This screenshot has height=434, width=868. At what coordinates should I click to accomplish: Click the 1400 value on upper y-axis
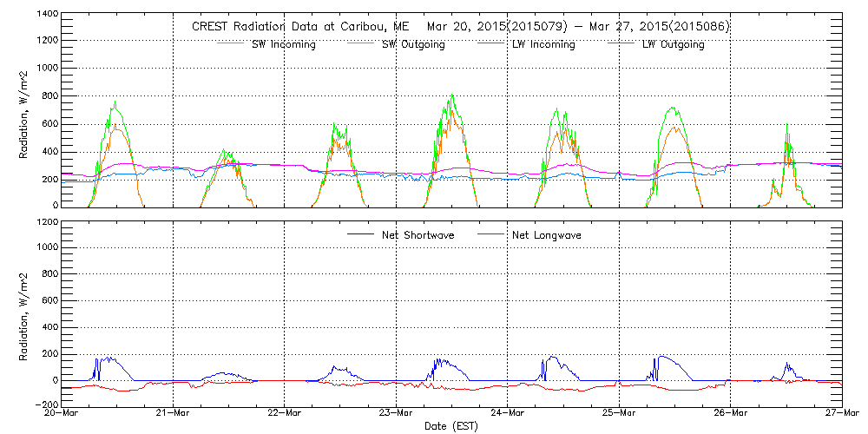(x=45, y=16)
